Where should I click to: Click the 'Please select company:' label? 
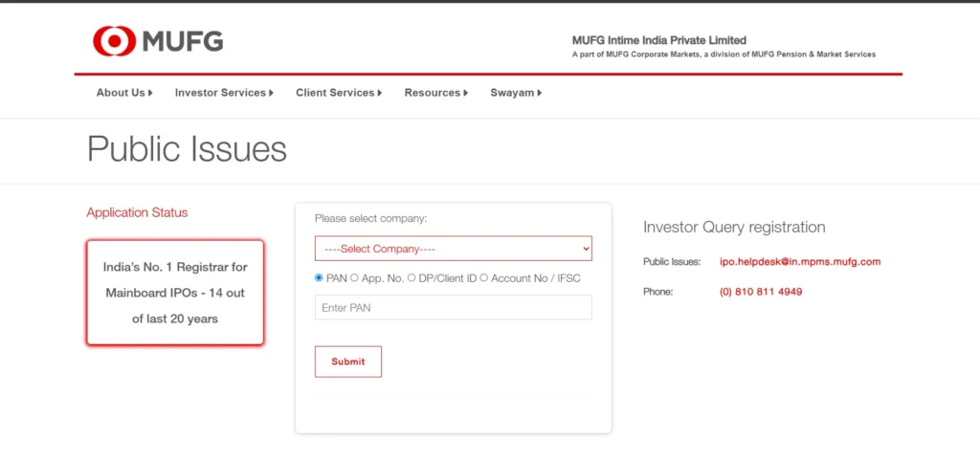pyautogui.click(x=370, y=219)
